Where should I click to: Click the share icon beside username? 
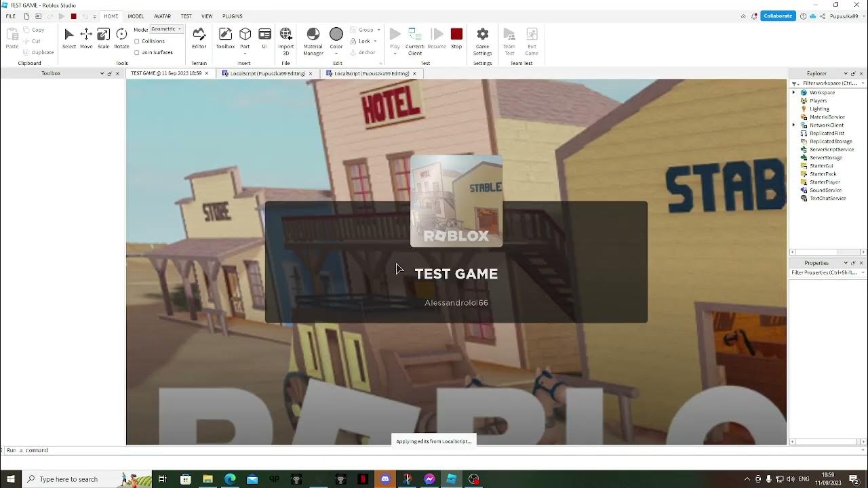pyautogui.click(x=823, y=16)
